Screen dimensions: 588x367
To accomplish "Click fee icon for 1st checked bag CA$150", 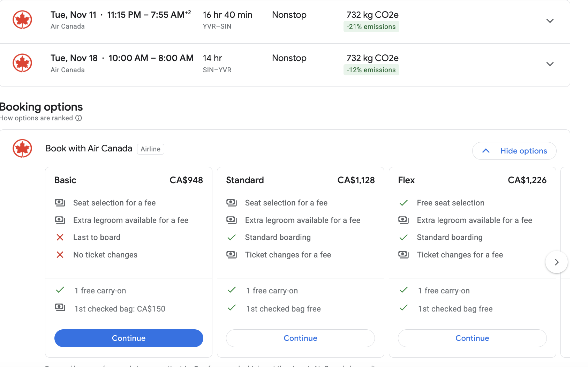I will tap(60, 307).
